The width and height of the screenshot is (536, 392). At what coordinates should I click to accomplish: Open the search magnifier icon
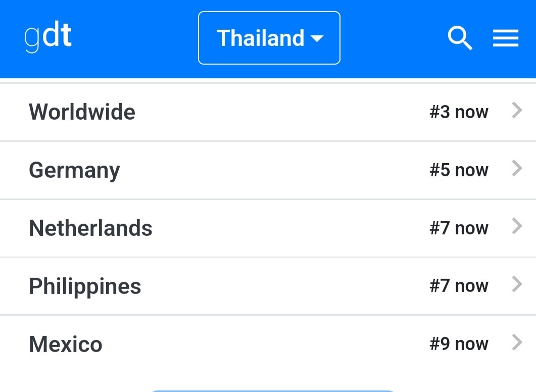(460, 38)
